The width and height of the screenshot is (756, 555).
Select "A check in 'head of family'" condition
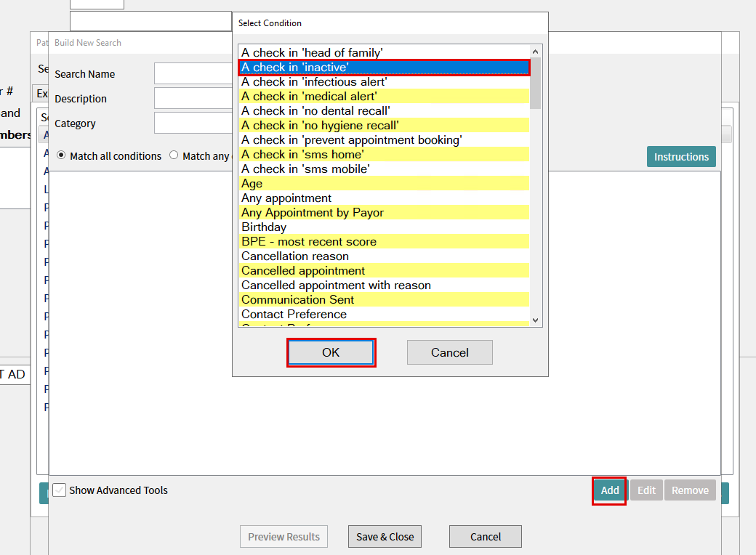pos(385,52)
